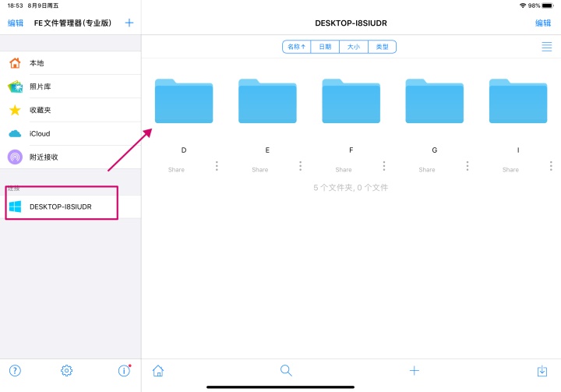Click the folder label G
This screenshot has height=392, width=561.
[x=434, y=150]
